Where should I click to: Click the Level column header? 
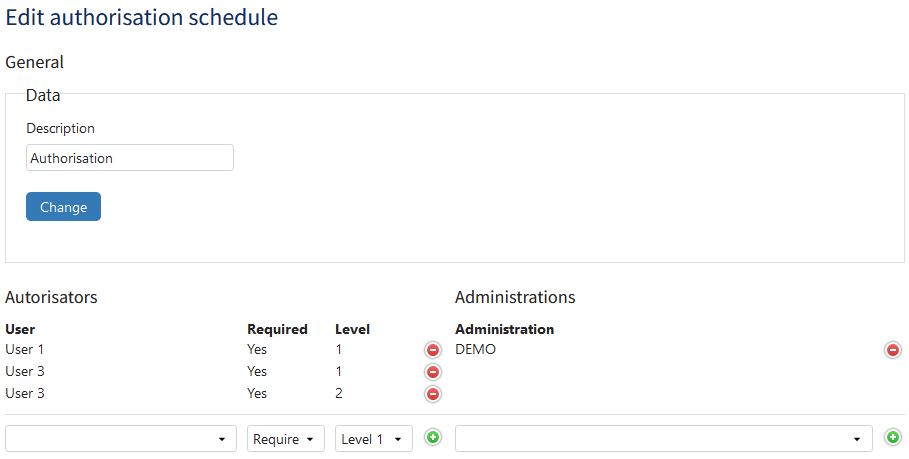tap(352, 329)
